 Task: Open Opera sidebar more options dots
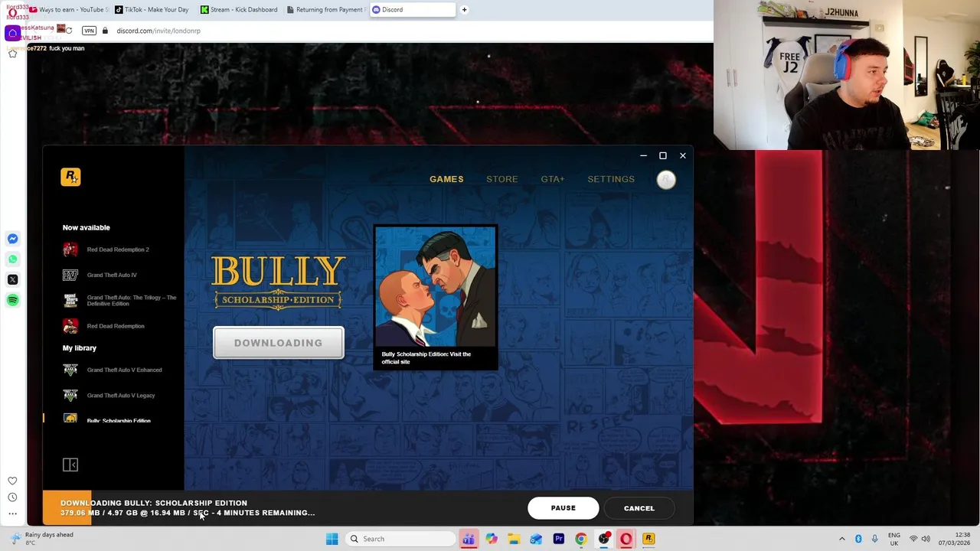tap(12, 514)
